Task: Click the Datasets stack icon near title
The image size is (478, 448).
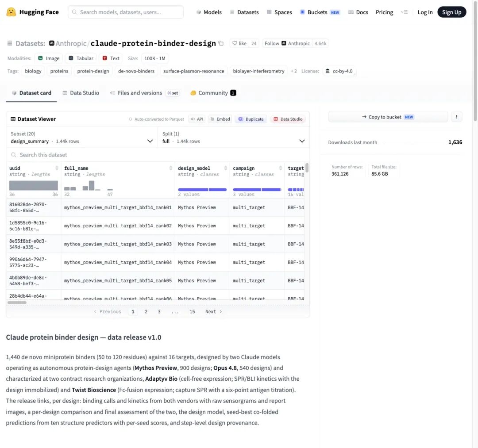Action: click(x=10, y=43)
